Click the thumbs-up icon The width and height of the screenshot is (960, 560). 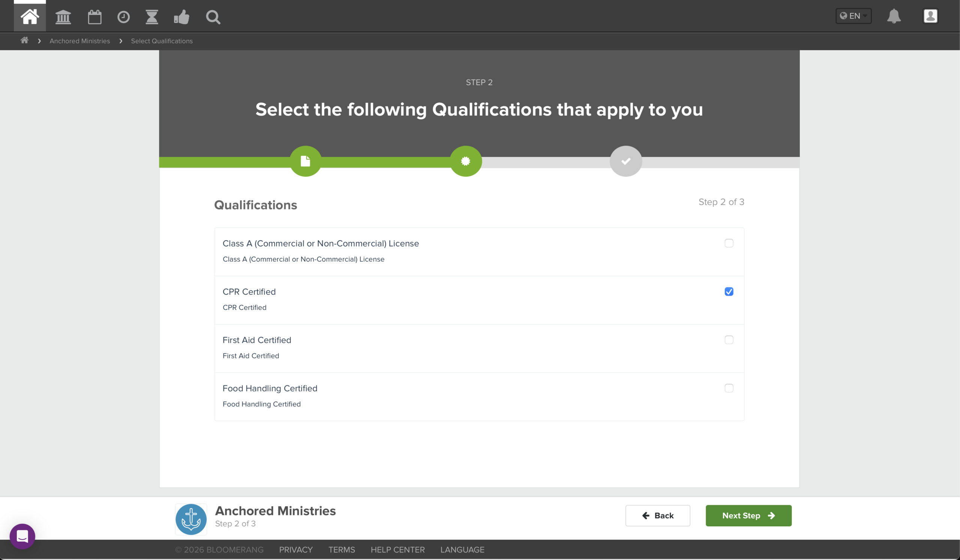(x=182, y=17)
